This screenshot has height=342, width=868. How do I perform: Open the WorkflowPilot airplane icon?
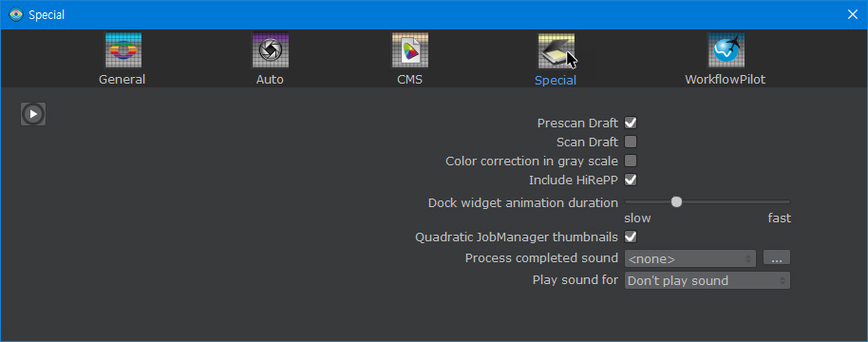click(x=726, y=50)
